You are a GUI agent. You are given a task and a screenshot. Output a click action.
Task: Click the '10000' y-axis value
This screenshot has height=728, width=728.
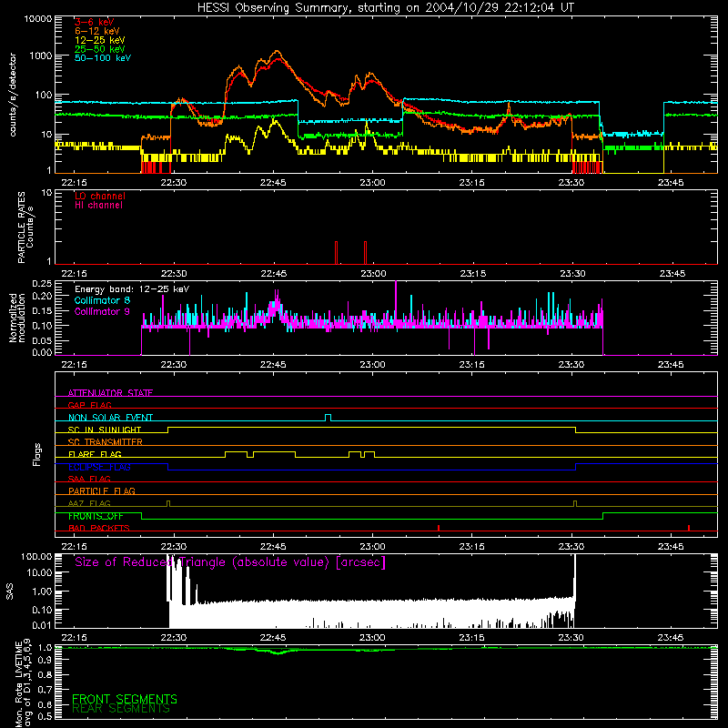click(38, 19)
